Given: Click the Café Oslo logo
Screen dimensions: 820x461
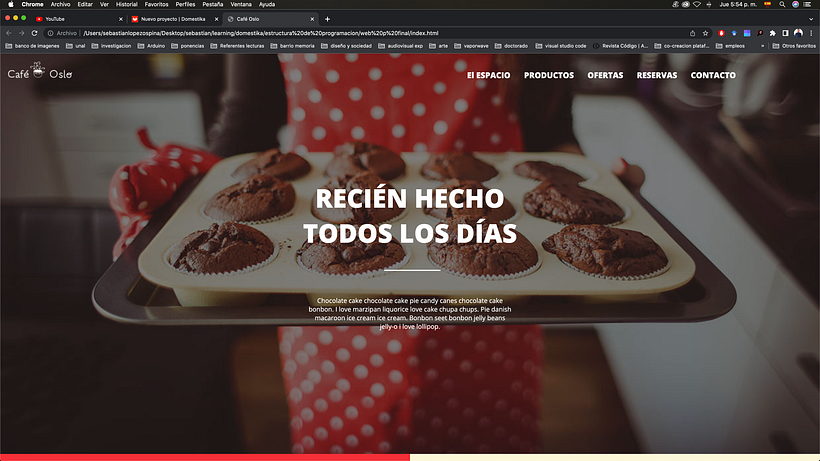Looking at the screenshot, I should tap(40, 72).
